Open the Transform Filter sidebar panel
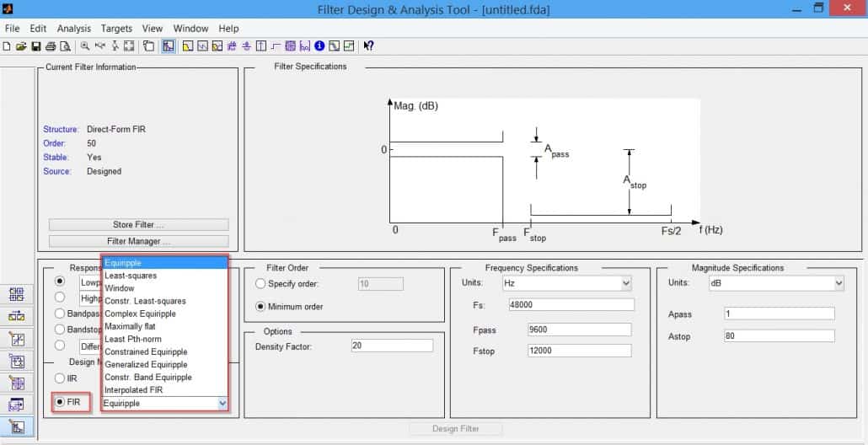 click(17, 316)
